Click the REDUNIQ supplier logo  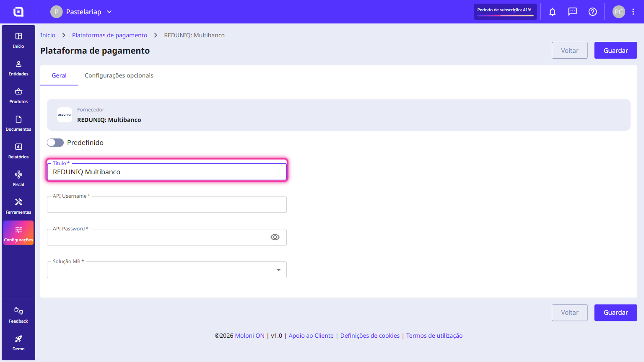click(65, 115)
